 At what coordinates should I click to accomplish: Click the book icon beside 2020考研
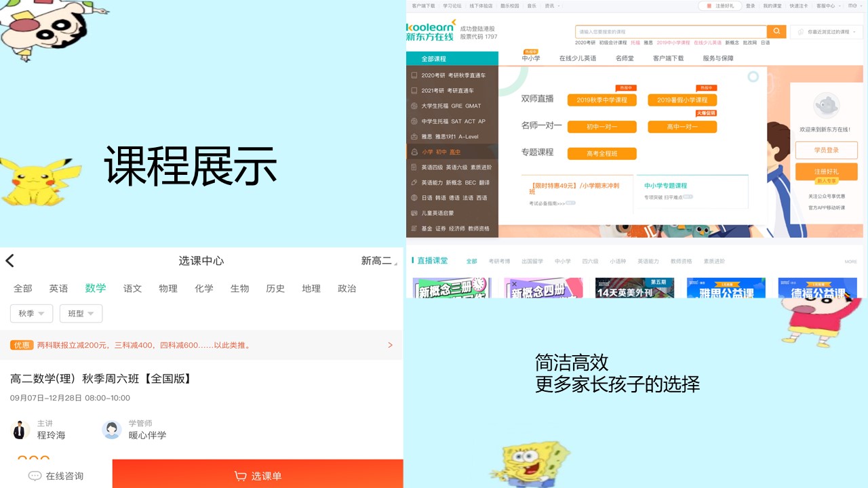tap(414, 75)
